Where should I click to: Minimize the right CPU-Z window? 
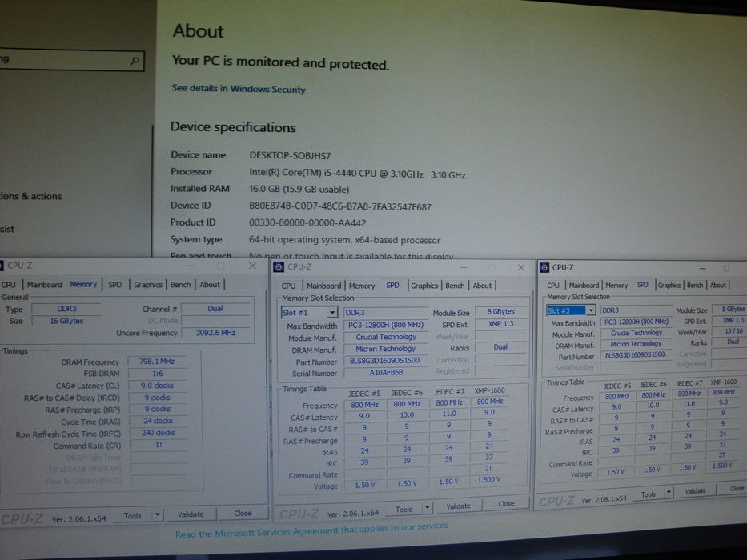coord(701,268)
